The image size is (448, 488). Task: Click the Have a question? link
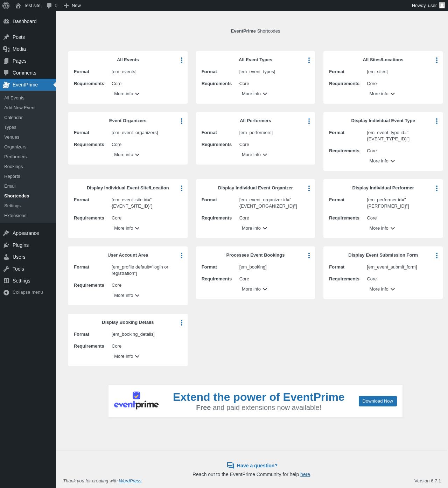click(x=257, y=466)
